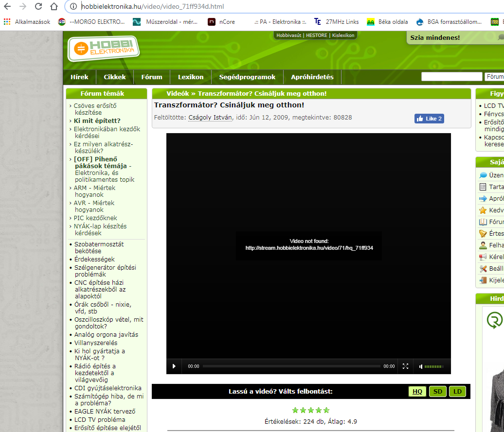Reload the page with the refresh icon
The image size is (504, 432).
(38, 6)
